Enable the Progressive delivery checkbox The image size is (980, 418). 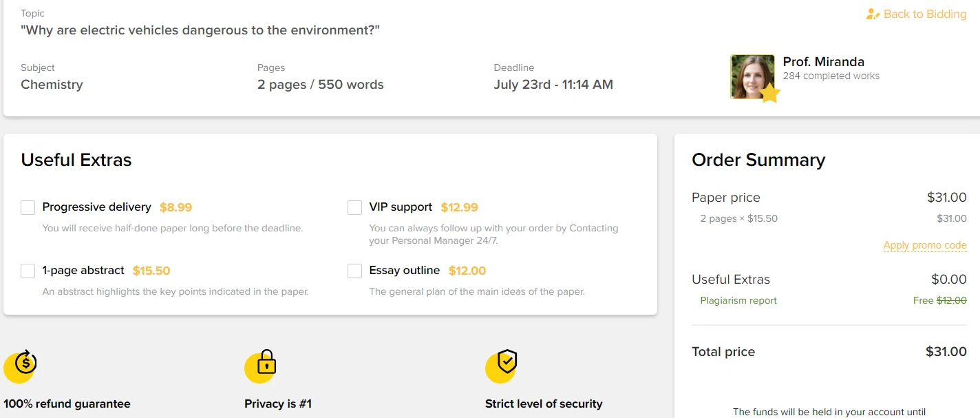(28, 207)
